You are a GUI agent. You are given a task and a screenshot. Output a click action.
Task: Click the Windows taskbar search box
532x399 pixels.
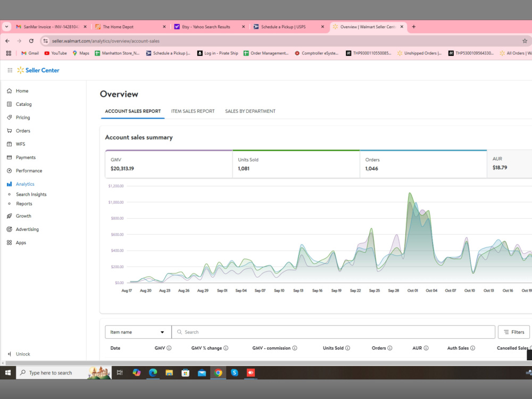(64, 372)
